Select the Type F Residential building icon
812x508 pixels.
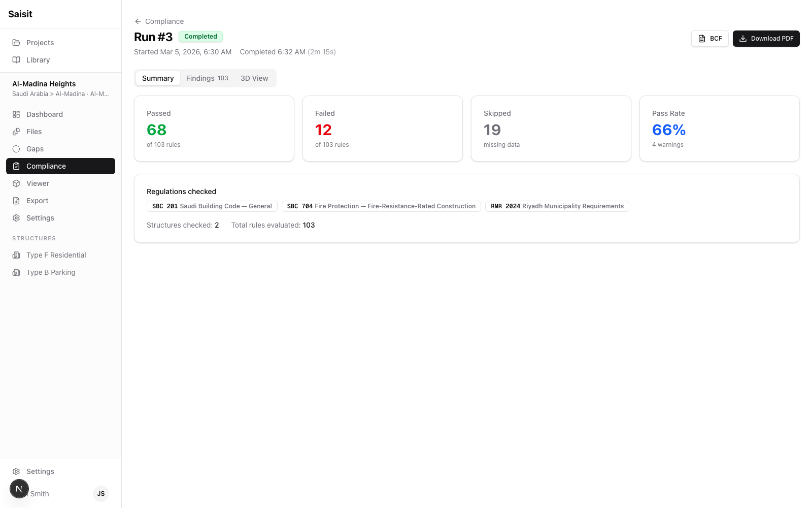pyautogui.click(x=16, y=255)
